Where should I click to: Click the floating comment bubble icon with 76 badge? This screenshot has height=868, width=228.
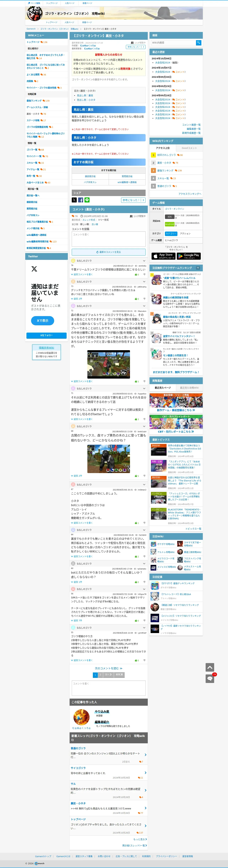click(x=210, y=679)
